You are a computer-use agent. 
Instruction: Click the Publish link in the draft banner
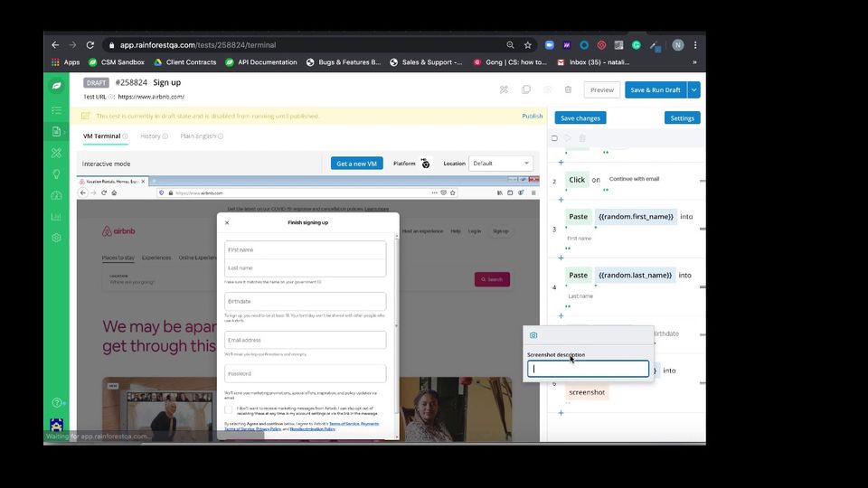point(532,117)
